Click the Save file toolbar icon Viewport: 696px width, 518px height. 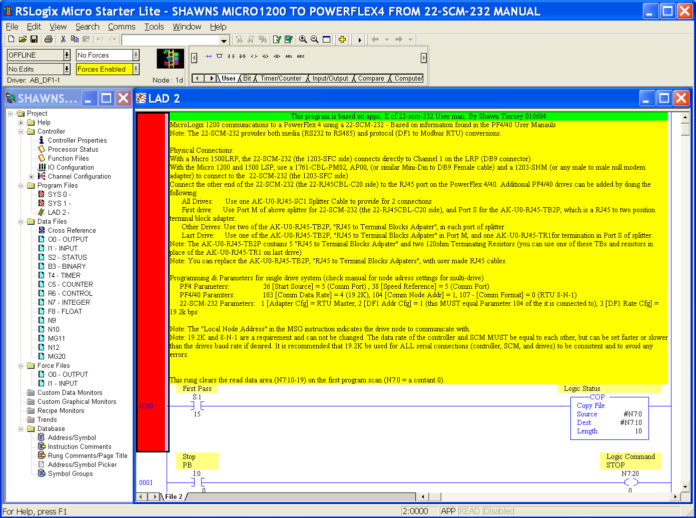(x=34, y=40)
